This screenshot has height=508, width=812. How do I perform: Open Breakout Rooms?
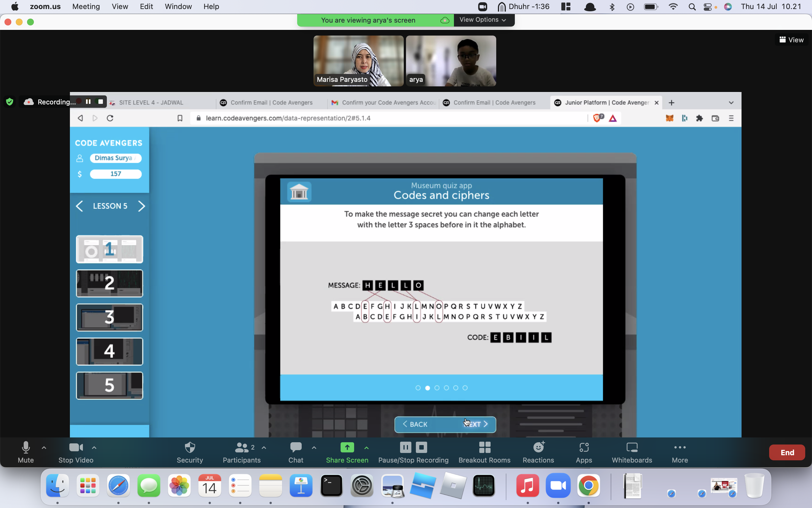click(484, 452)
